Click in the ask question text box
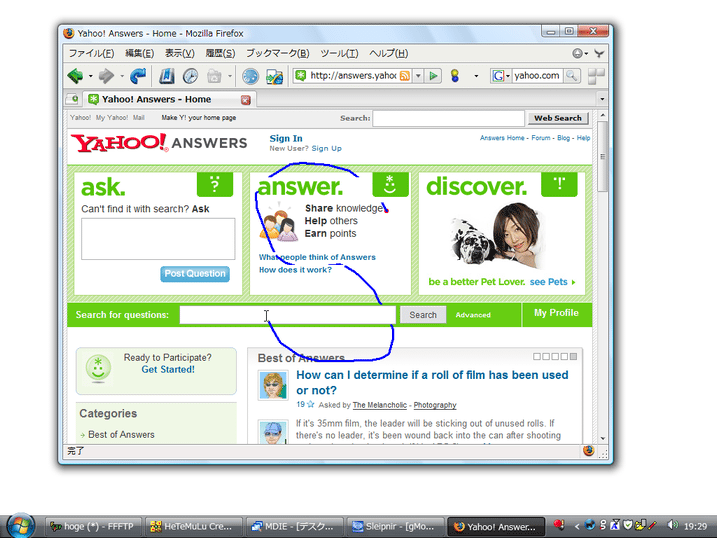This screenshot has height=538, width=717. click(158, 239)
